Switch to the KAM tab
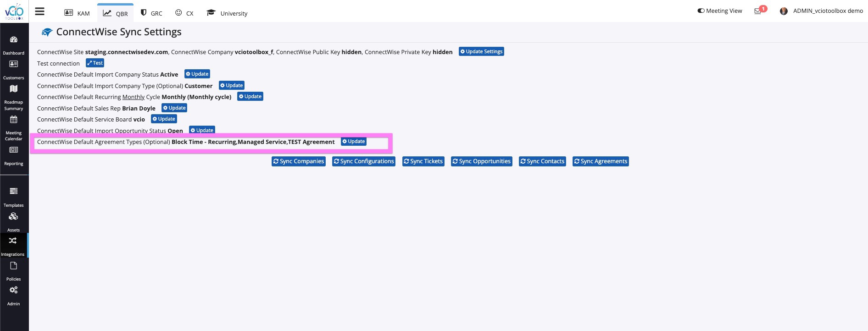The width and height of the screenshot is (868, 331). pyautogui.click(x=77, y=13)
